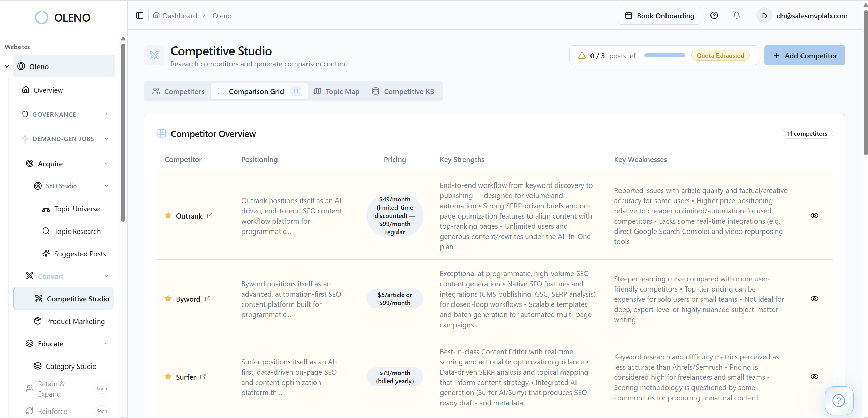Viewport: 868px width, 418px height.
Task: Click the dh@salesmvplab.com account name
Action: click(812, 16)
